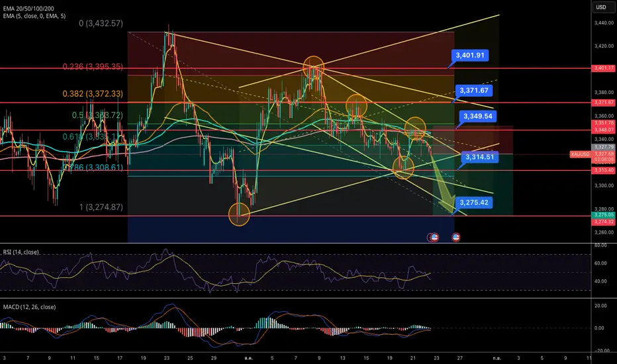Click the blue 3,349.54 price callout
Viewport: 617px width, 364px height.
click(x=478, y=116)
